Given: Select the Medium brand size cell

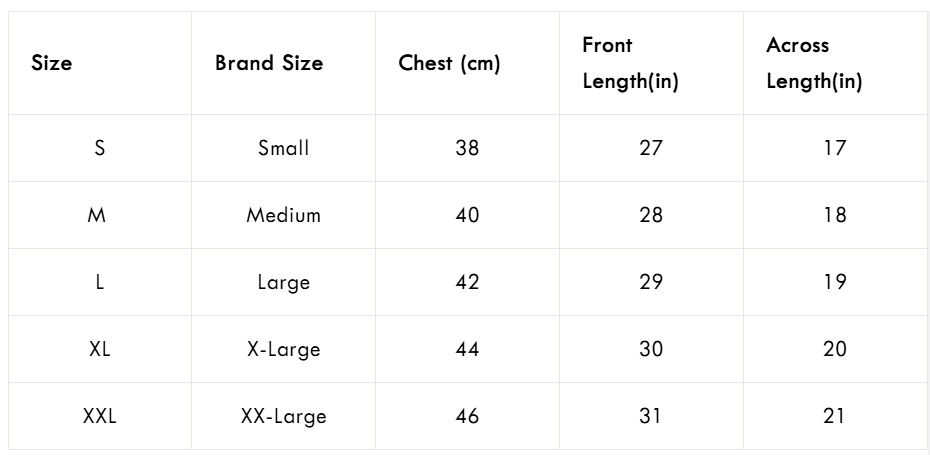Looking at the screenshot, I should (x=284, y=215).
